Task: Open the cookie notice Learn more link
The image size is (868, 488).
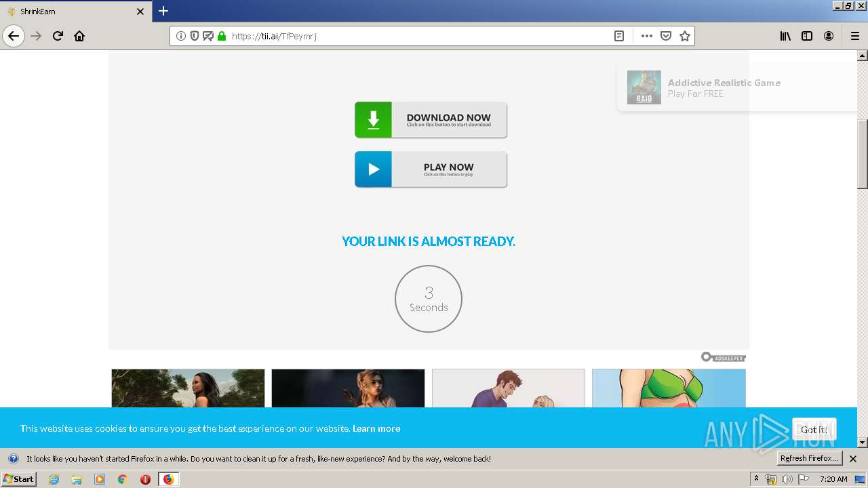Action: 376,428
